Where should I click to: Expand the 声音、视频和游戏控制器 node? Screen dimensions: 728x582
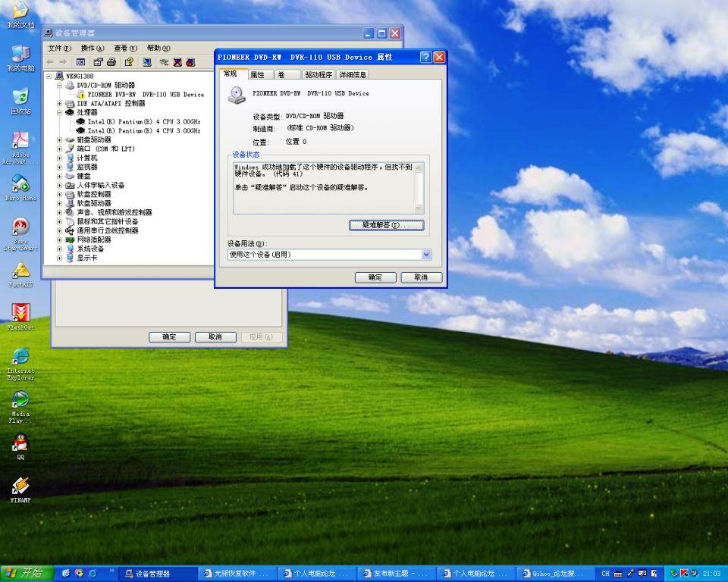(x=59, y=212)
